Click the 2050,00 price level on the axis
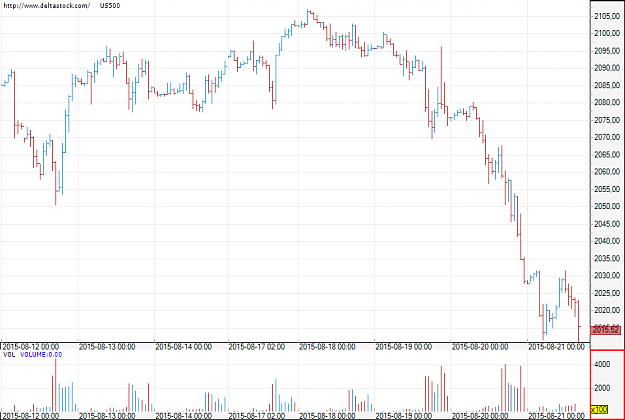625x420 pixels. [607, 206]
